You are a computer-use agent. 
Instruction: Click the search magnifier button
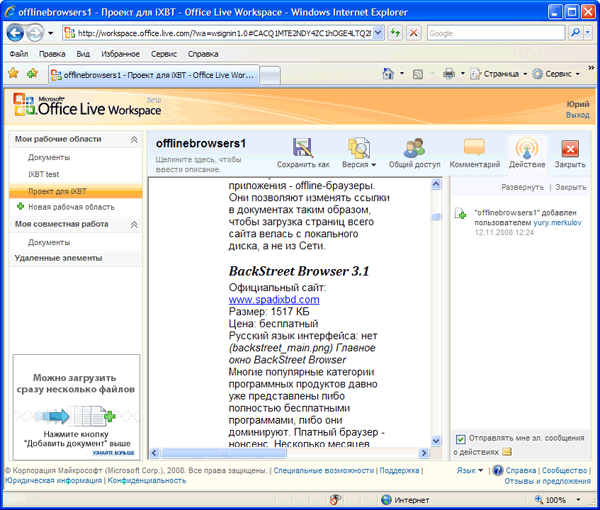click(x=575, y=33)
